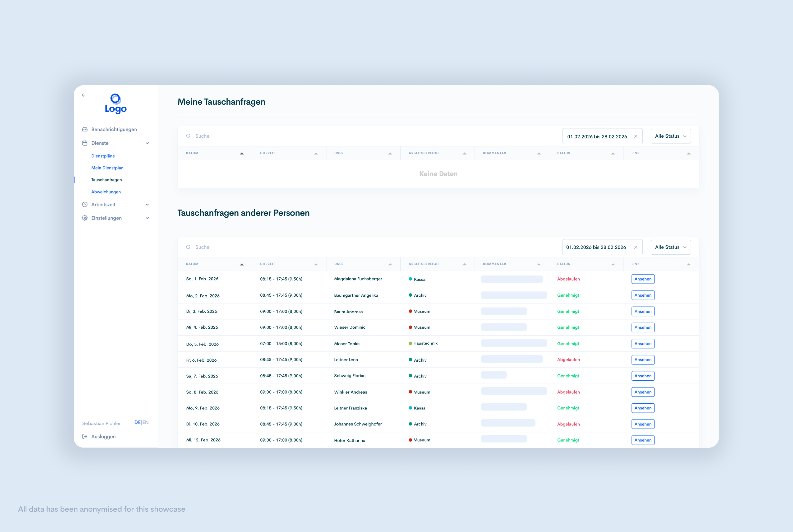Viewport: 793px width, 532px height.
Task: Switch language to EN
Action: point(146,422)
